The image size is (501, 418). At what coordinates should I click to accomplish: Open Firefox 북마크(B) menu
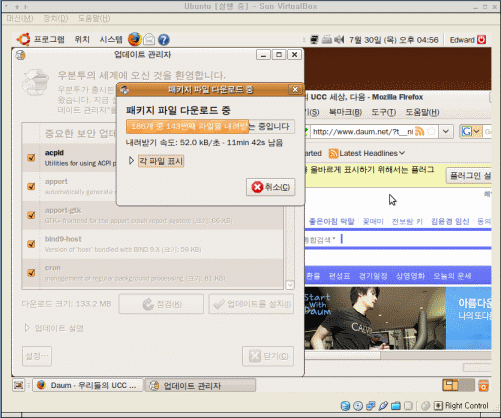click(x=345, y=112)
